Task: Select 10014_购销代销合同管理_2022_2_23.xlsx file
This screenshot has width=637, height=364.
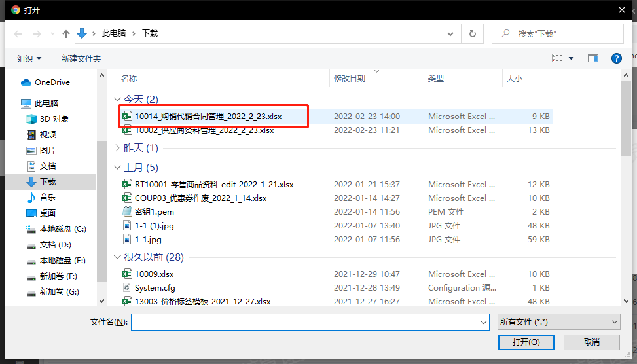Action: click(208, 117)
